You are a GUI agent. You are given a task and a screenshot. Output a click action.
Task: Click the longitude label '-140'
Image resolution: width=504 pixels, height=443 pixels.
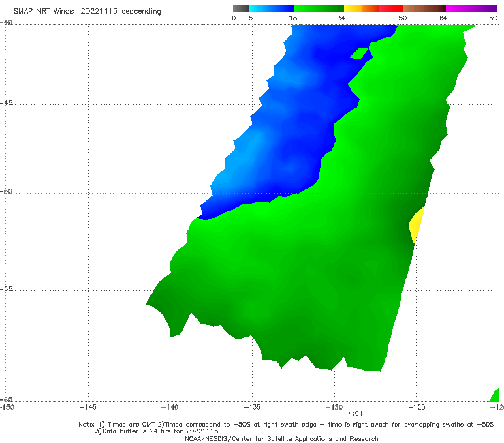pyautogui.click(x=170, y=407)
